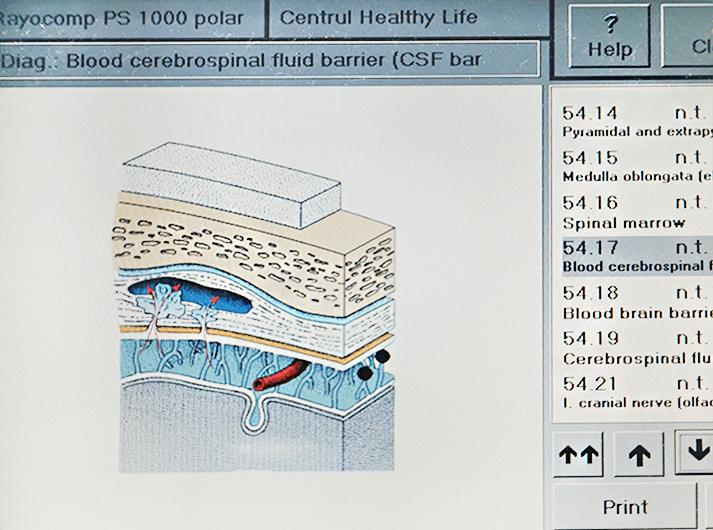Select 54.19 Cerebrospinal fluid entry
This screenshot has height=530, width=713.
636,347
